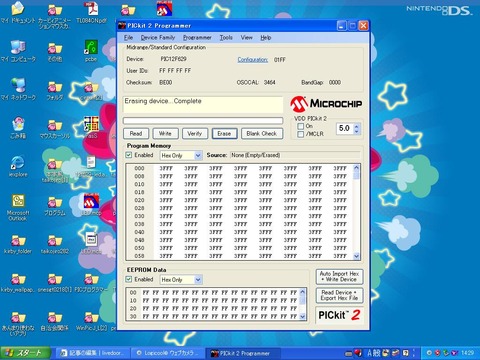Screen dimensions: 480x360
Task: Open the File menu
Action: pos(128,37)
